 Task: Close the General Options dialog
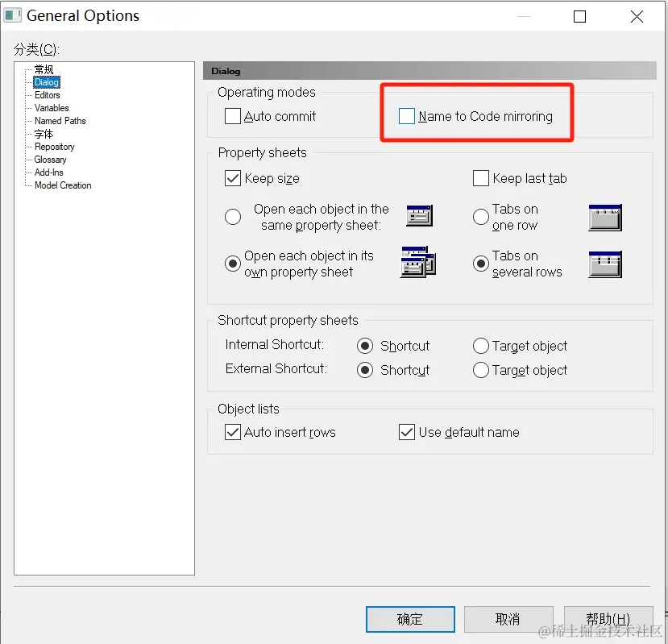(x=637, y=17)
